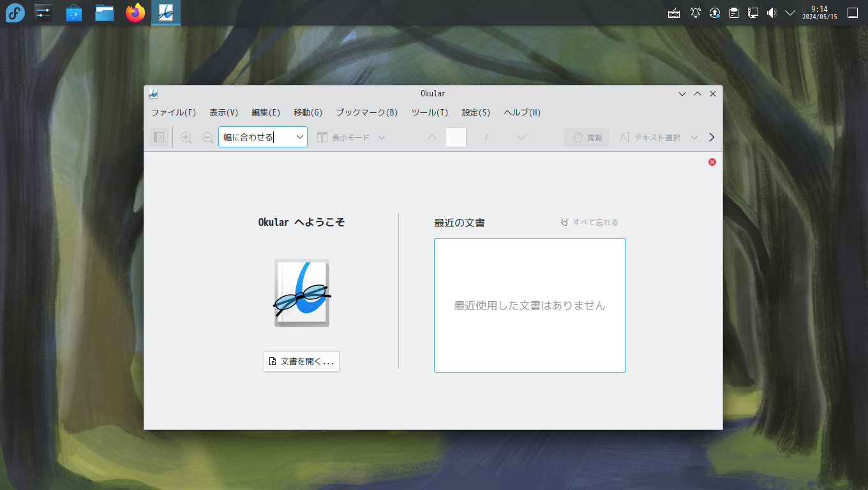Launch Discover software store from panel
The height and width of the screenshot is (490, 868).
coord(74,13)
